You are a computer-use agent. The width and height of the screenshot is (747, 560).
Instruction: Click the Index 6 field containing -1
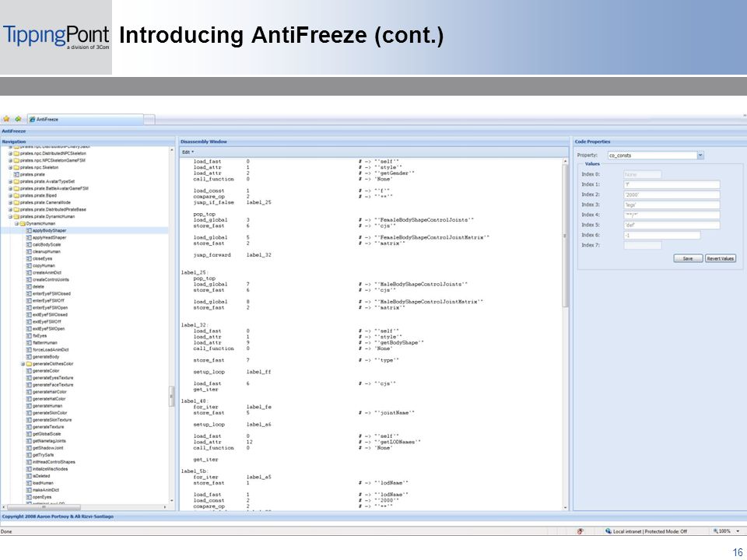point(662,235)
